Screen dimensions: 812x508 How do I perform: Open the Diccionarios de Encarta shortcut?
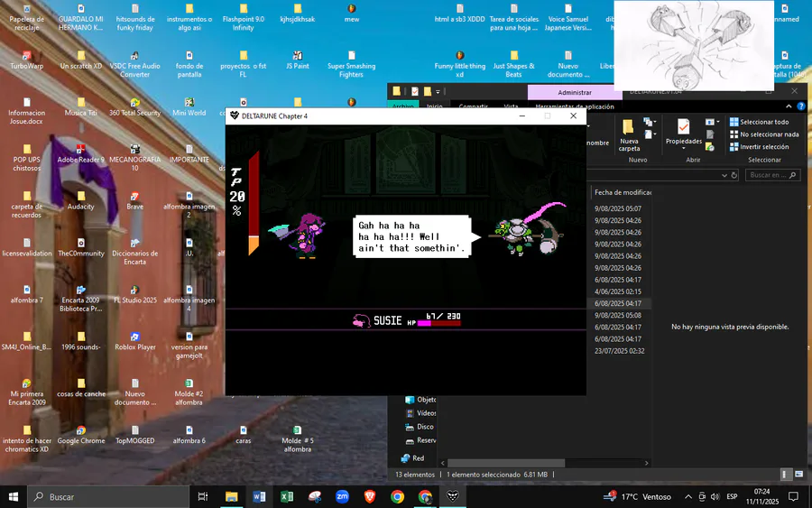135,251
